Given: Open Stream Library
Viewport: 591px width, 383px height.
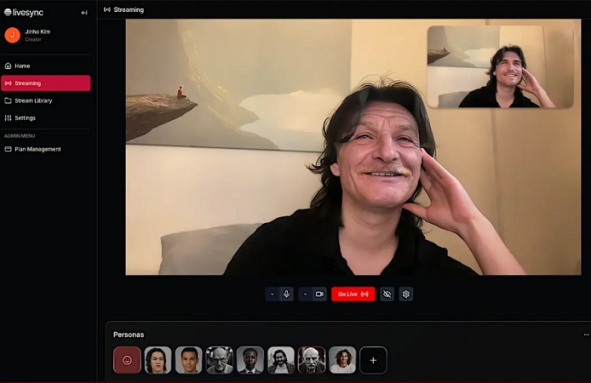Looking at the screenshot, I should tap(46, 101).
